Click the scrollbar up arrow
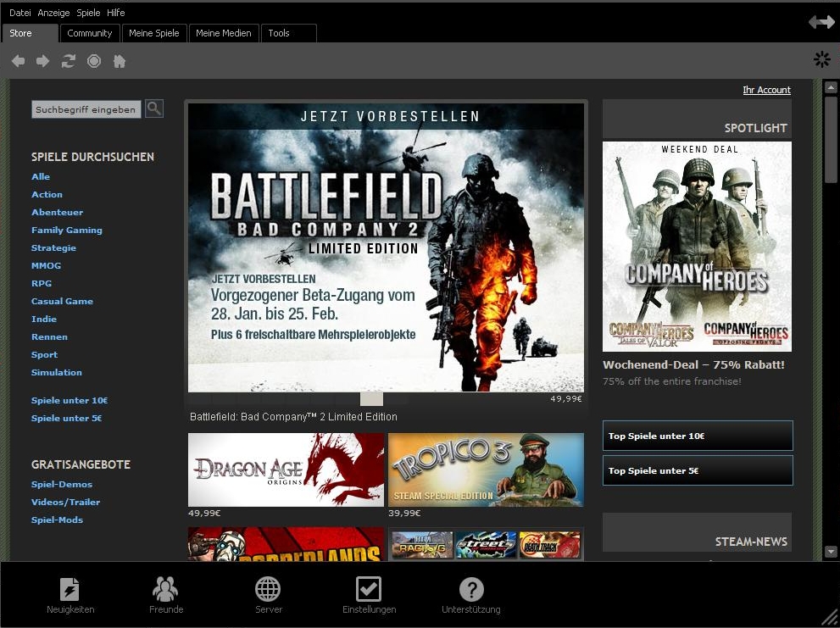The height and width of the screenshot is (628, 840). coord(831,86)
